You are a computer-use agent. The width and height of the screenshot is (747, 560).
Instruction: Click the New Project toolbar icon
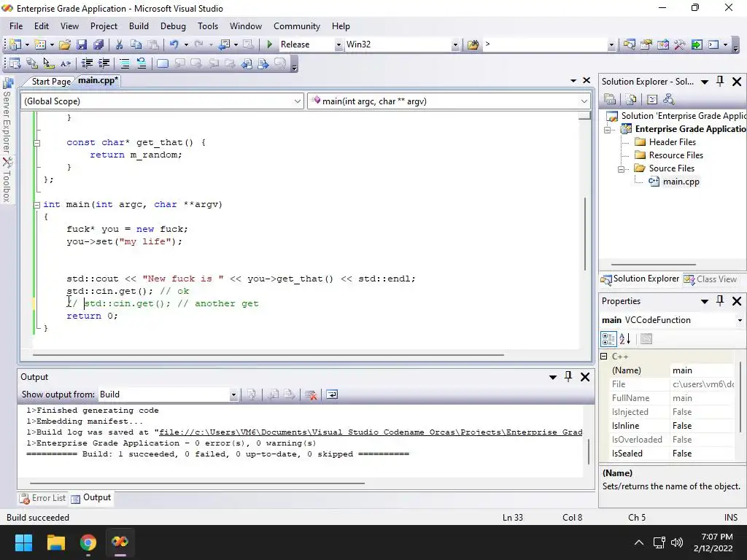[x=15, y=44]
